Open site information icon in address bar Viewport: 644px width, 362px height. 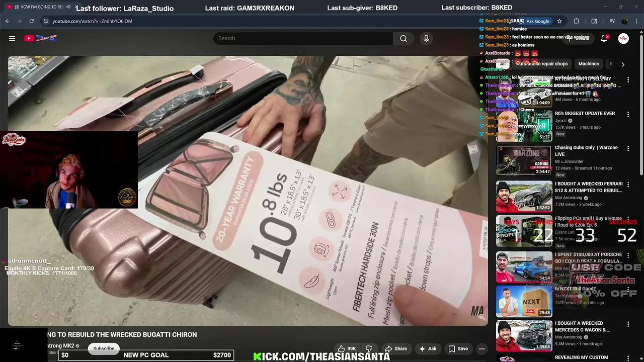point(46,21)
